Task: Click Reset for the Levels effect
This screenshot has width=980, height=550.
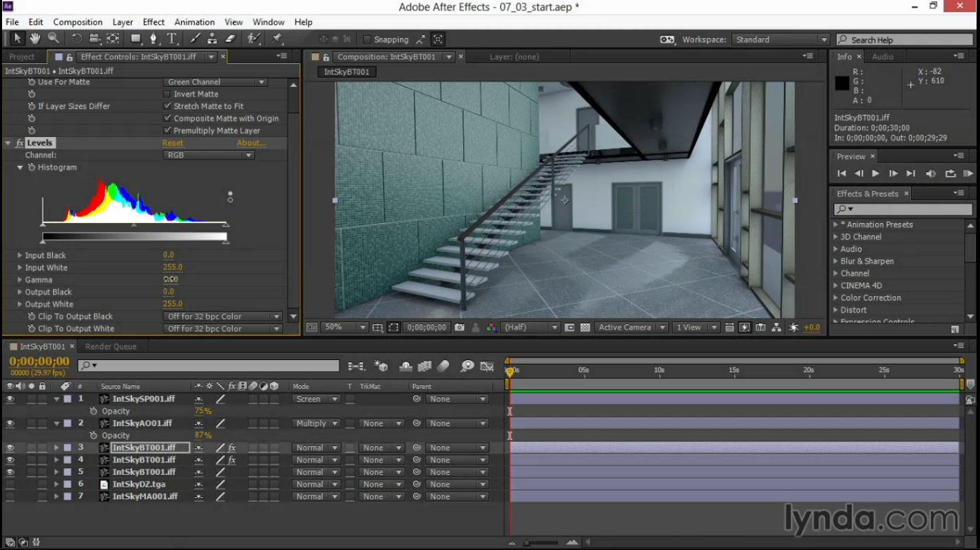Action: (173, 143)
